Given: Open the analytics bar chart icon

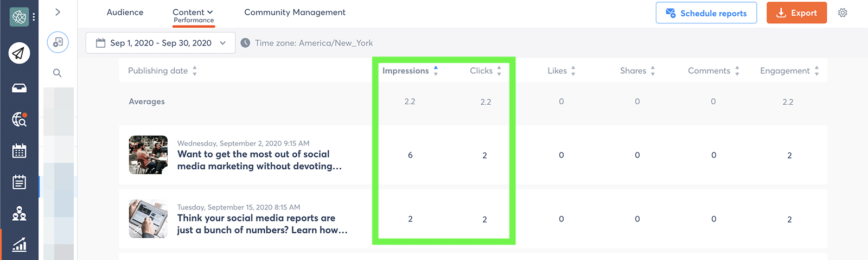Looking at the screenshot, I should [x=19, y=245].
